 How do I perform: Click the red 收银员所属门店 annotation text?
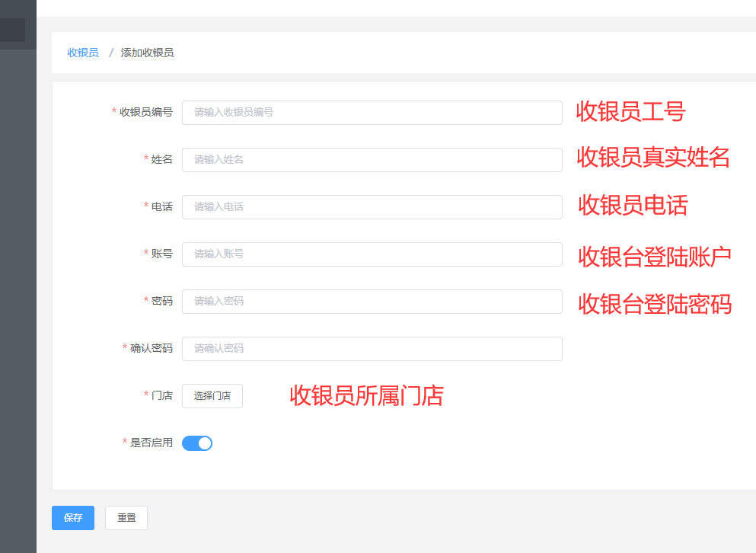(x=366, y=395)
